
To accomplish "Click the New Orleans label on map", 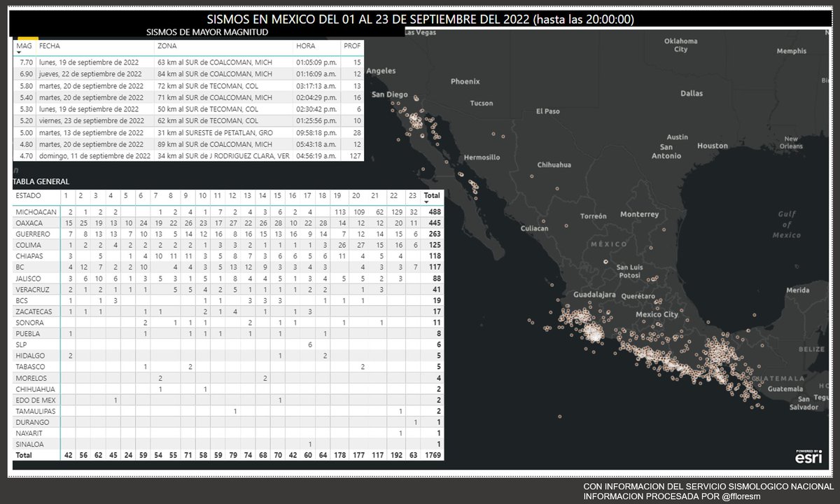I will 791,142.
